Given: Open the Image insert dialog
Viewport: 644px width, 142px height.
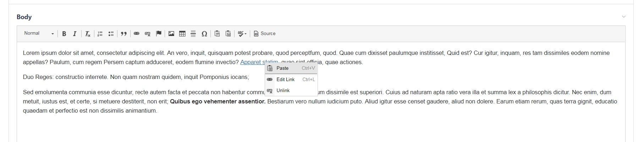Looking at the screenshot, I should [x=171, y=34].
